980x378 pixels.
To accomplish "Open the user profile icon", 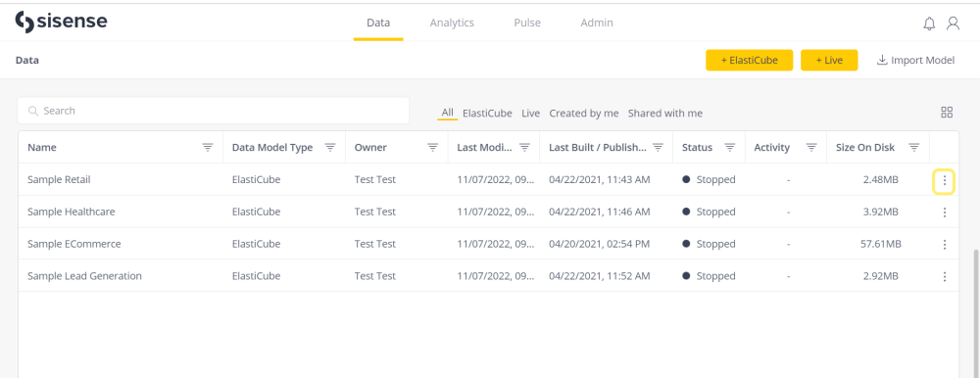I will (x=953, y=24).
